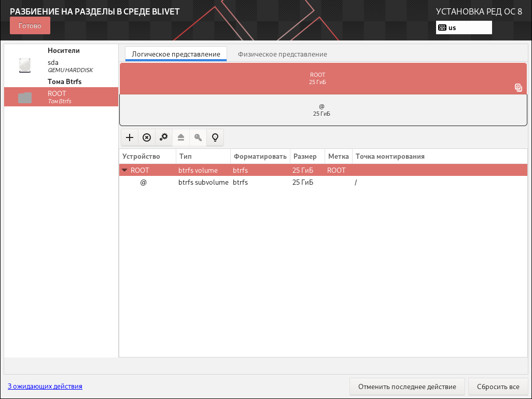The height and width of the screenshot is (399, 532).
Task: Click the Размер column header
Action: (307, 157)
